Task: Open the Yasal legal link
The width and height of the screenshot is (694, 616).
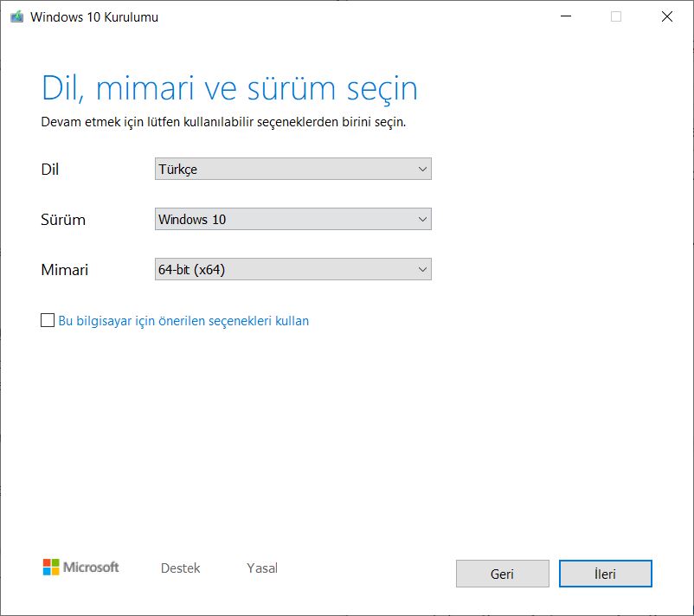Action: pyautogui.click(x=262, y=568)
